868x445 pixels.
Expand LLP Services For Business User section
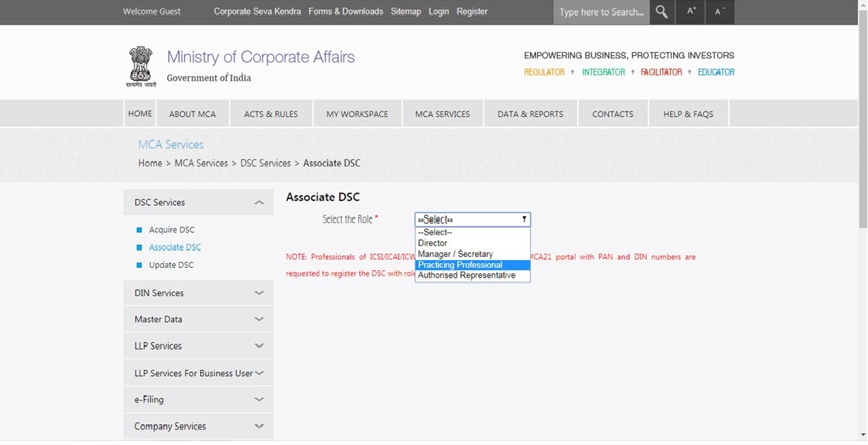pyautogui.click(x=198, y=373)
